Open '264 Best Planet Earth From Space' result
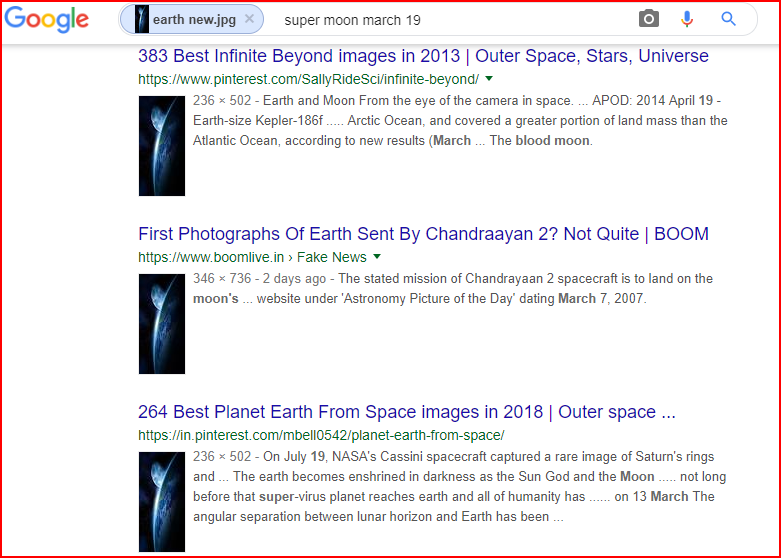 pos(406,412)
